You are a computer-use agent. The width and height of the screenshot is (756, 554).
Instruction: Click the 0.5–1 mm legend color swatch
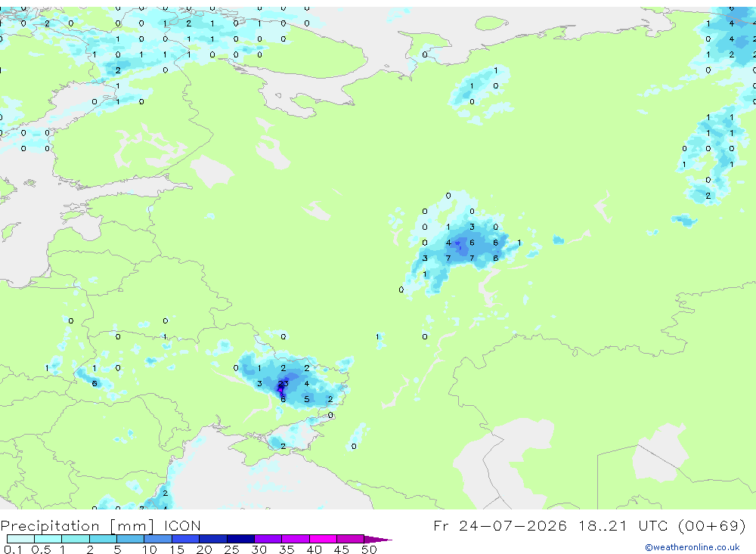click(x=48, y=539)
